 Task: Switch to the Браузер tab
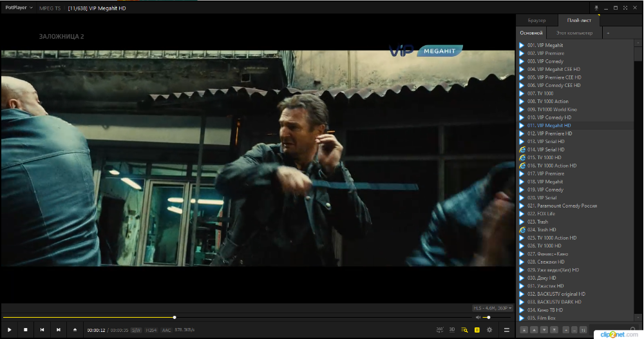click(x=537, y=21)
